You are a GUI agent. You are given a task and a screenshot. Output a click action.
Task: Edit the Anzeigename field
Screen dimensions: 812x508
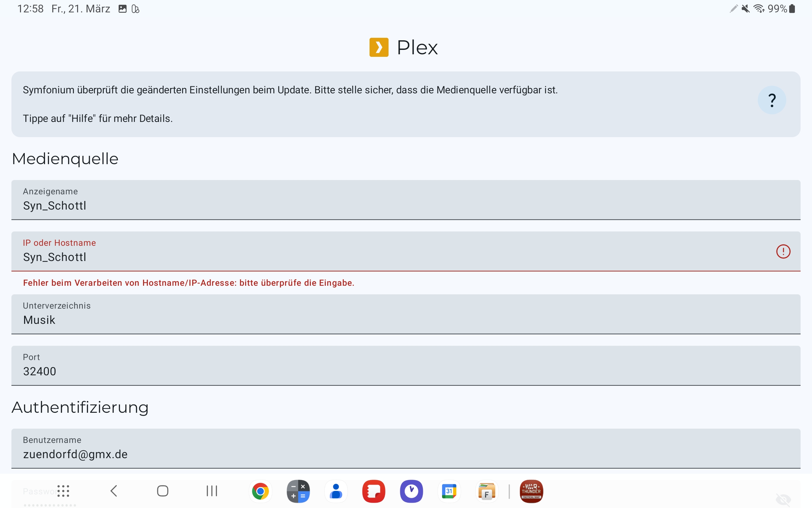pos(406,200)
